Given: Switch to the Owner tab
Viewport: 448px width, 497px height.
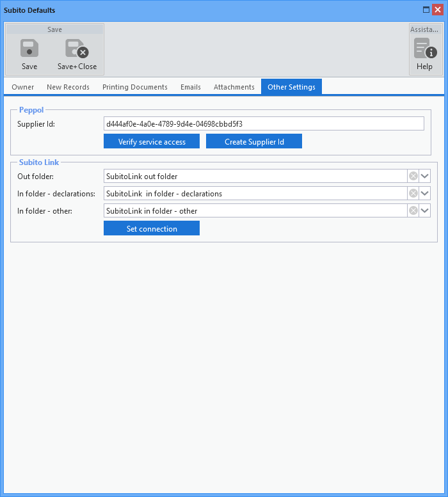Looking at the screenshot, I should click(23, 87).
